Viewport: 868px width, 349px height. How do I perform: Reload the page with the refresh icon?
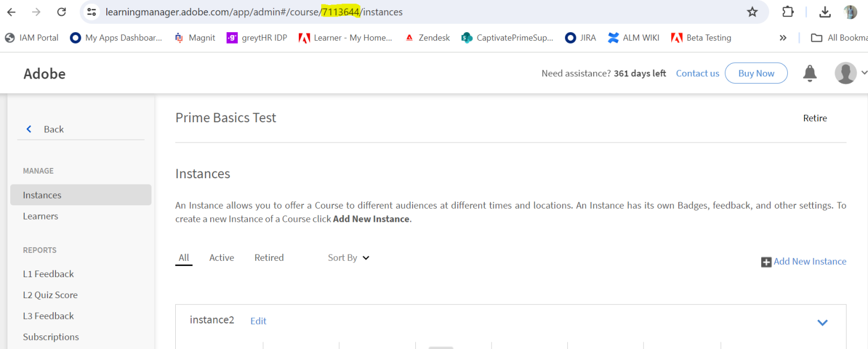point(62,12)
